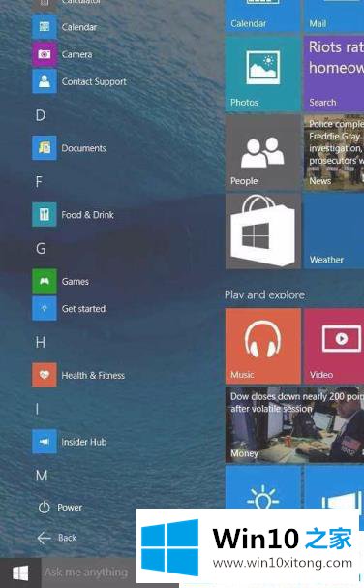
Task: Click in Ask me anything search box
Action: pyautogui.click(x=88, y=573)
